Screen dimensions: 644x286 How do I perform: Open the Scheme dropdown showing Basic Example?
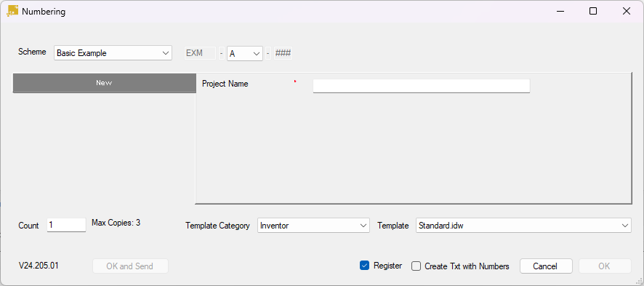coord(113,53)
